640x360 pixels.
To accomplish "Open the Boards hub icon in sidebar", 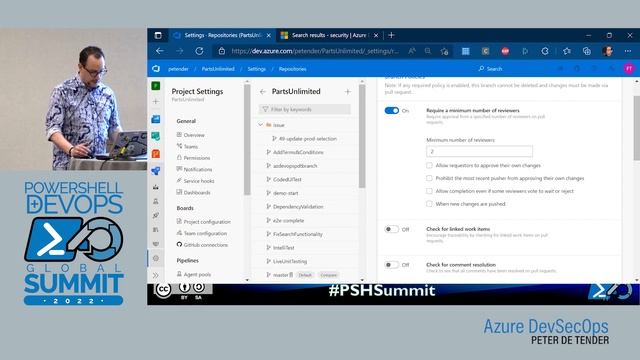I will (x=156, y=136).
